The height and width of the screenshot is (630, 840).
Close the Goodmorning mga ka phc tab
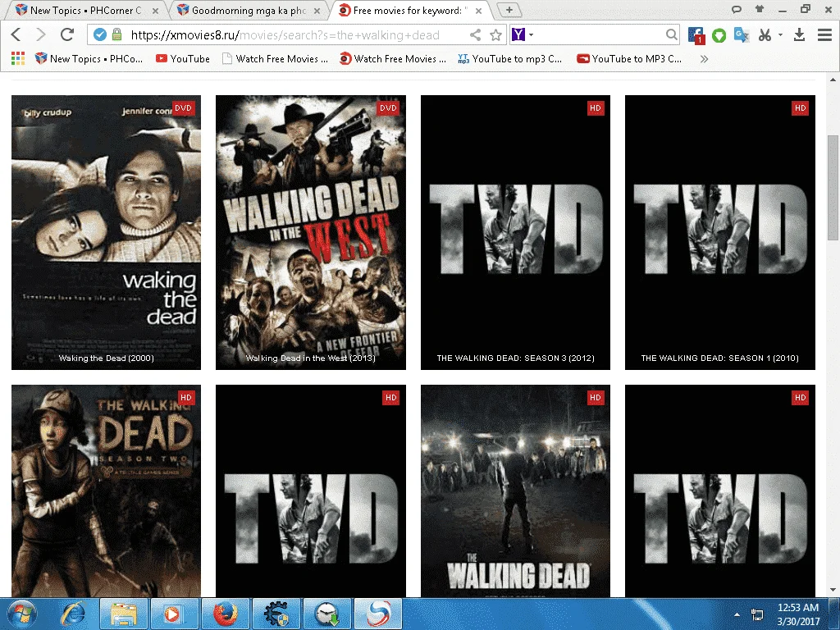click(x=317, y=11)
